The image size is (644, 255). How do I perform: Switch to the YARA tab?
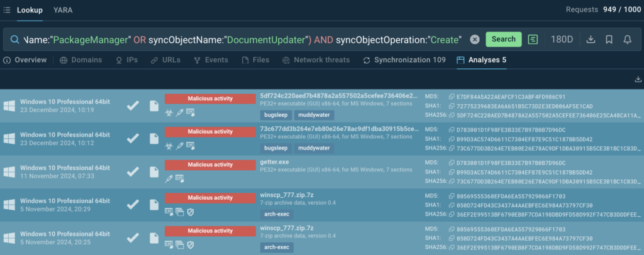(x=63, y=10)
